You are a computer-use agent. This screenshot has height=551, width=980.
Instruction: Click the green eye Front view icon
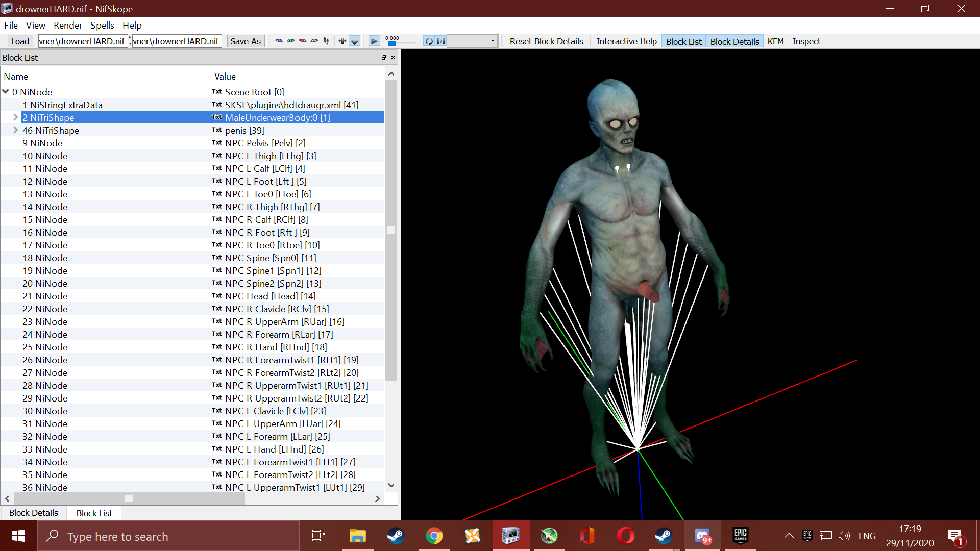[291, 41]
